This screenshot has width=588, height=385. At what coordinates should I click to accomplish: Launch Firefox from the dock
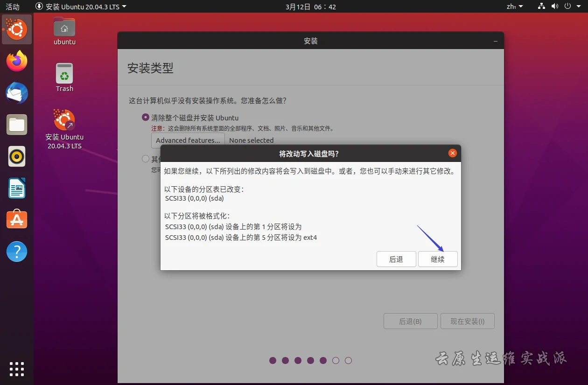coord(17,61)
